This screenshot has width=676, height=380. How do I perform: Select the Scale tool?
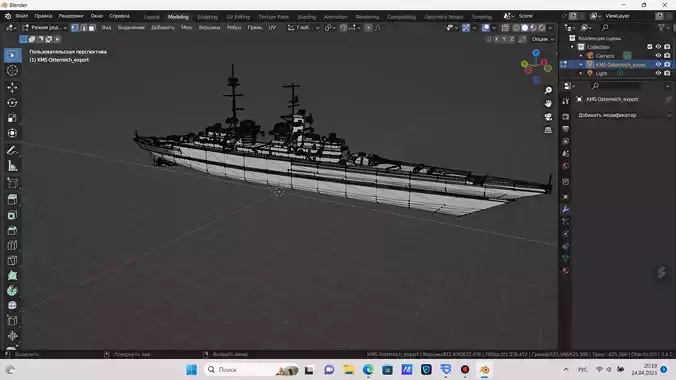point(12,118)
